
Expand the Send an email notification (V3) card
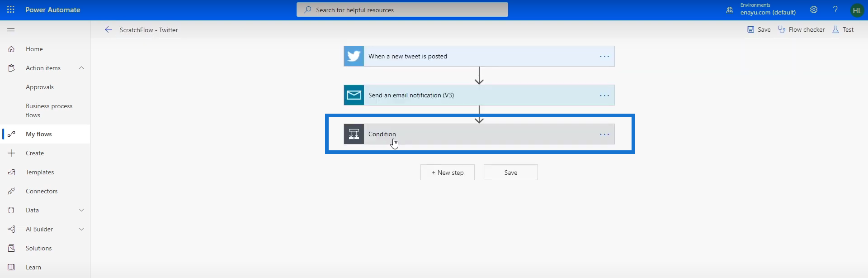479,95
